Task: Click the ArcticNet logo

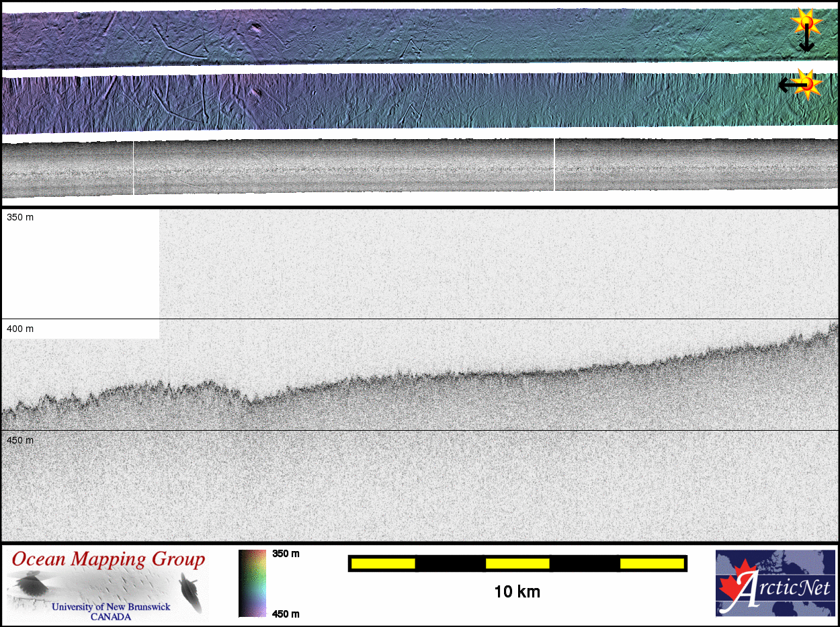Action: pyautogui.click(x=774, y=583)
